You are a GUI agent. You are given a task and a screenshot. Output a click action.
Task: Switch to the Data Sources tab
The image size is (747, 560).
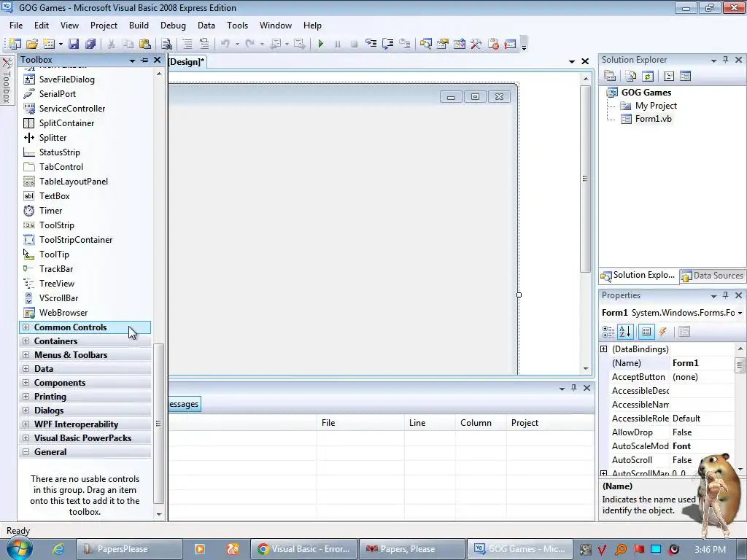click(x=712, y=276)
